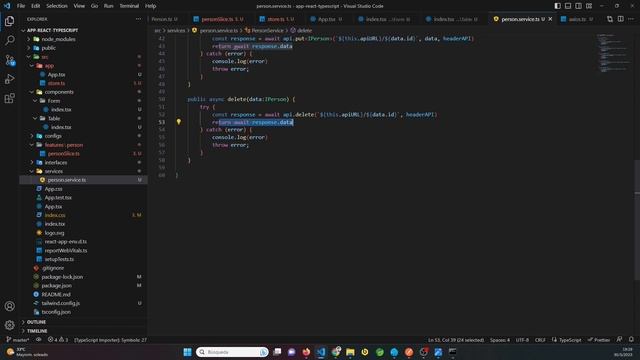
Task: Open logo.svg in the explorer
Action: (x=54, y=233)
